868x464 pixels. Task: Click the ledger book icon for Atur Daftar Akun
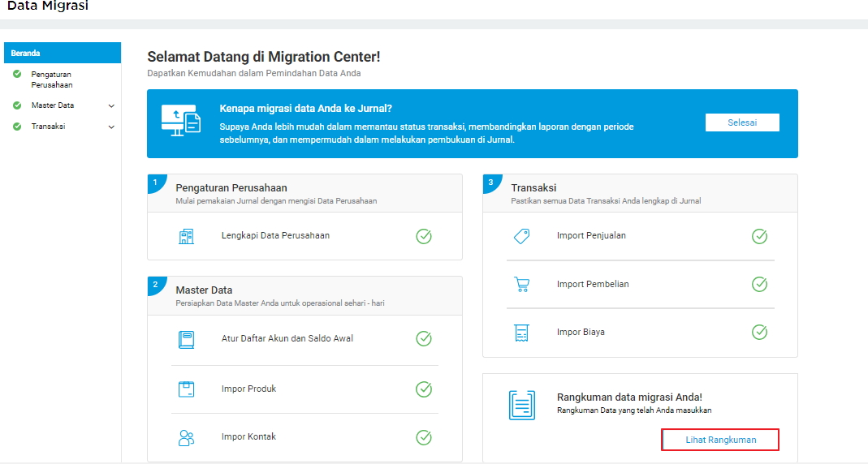[x=186, y=339]
